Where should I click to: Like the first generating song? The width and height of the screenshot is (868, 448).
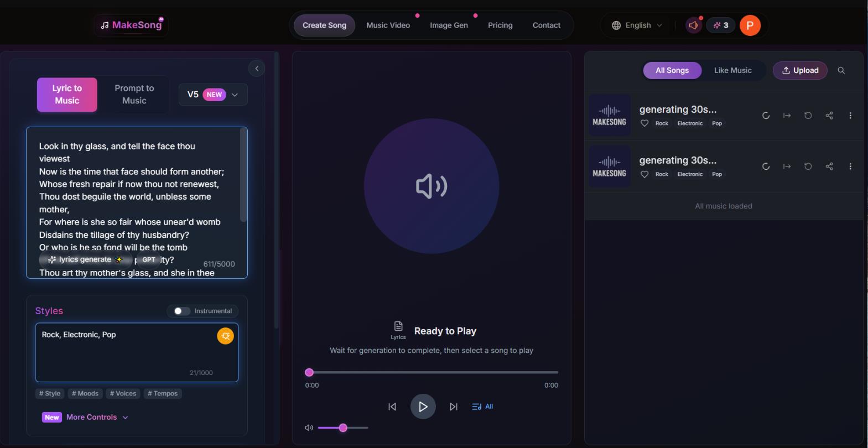(x=644, y=123)
